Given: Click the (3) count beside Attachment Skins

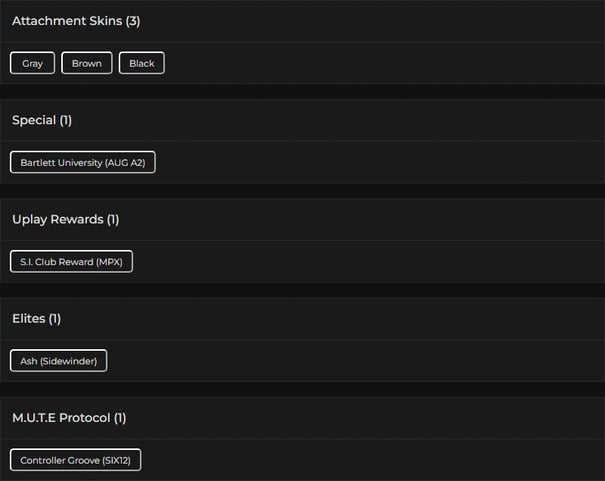Looking at the screenshot, I should (133, 21).
